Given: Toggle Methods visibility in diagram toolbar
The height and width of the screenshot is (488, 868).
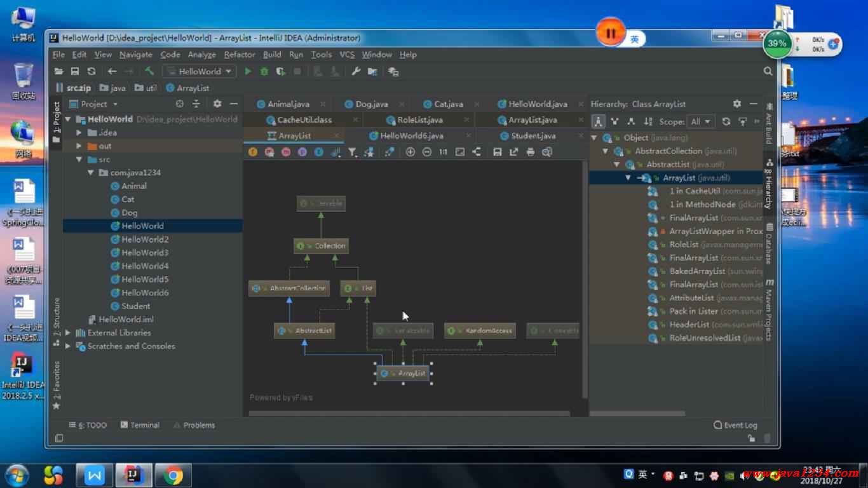Looking at the screenshot, I should (286, 152).
